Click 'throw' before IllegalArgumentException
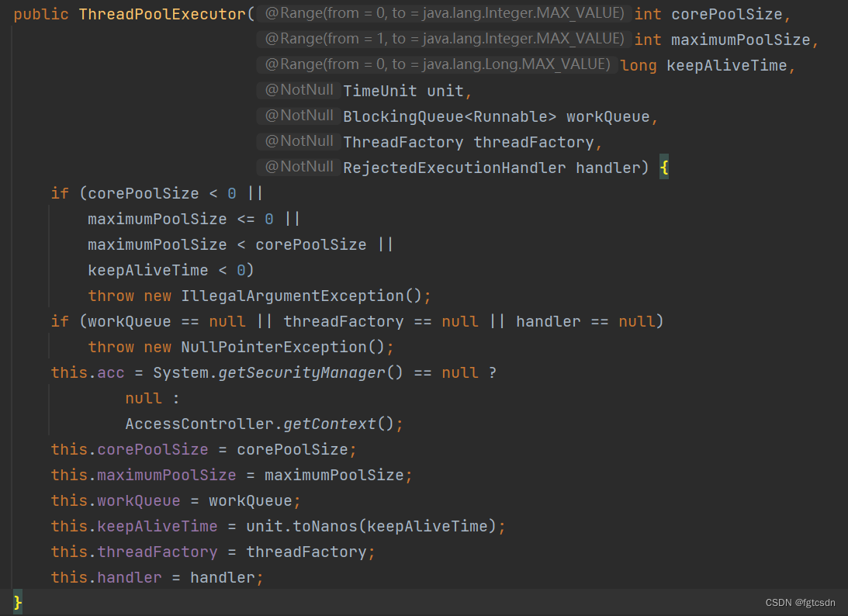The height and width of the screenshot is (616, 848). [111, 296]
